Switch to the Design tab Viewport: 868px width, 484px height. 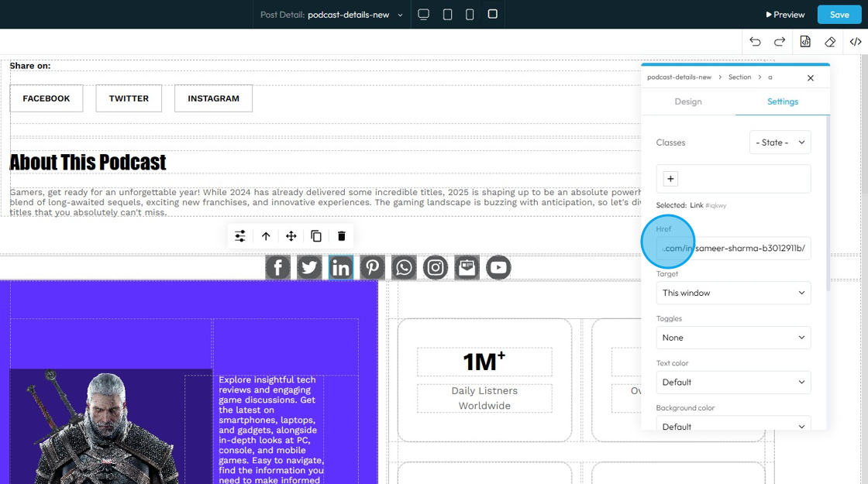click(688, 101)
